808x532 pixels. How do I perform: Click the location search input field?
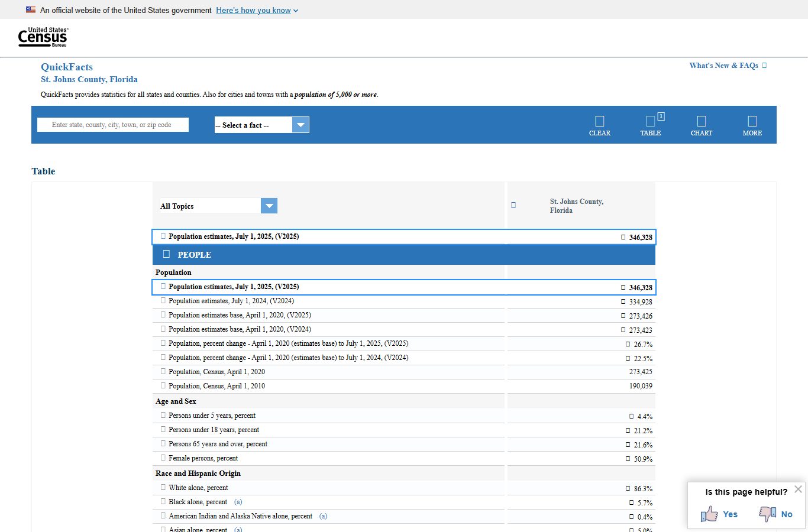[113, 125]
